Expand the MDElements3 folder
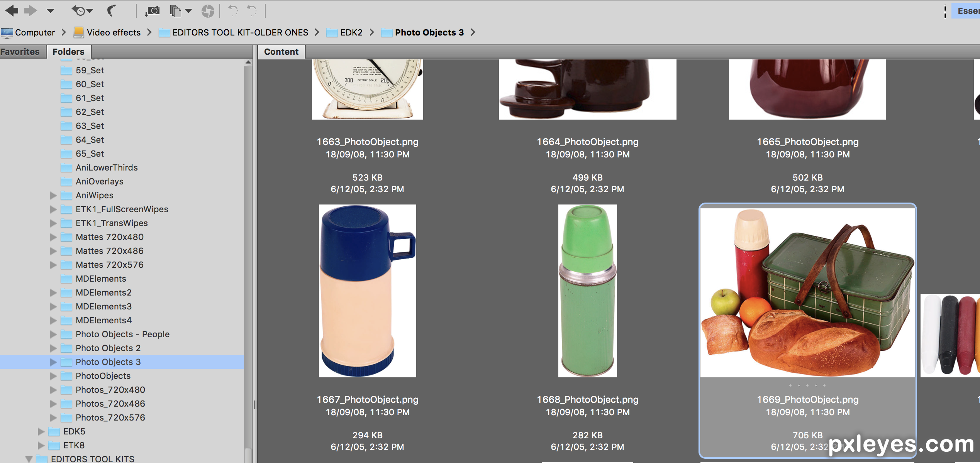The width and height of the screenshot is (980, 463). tap(53, 307)
